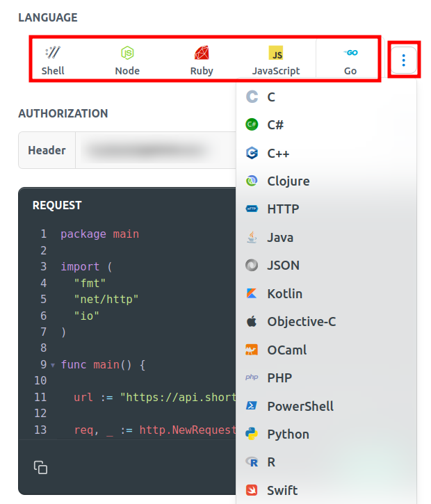This screenshot has width=431, height=504.
Task: Select Java from the dropdown
Action: [x=280, y=238]
